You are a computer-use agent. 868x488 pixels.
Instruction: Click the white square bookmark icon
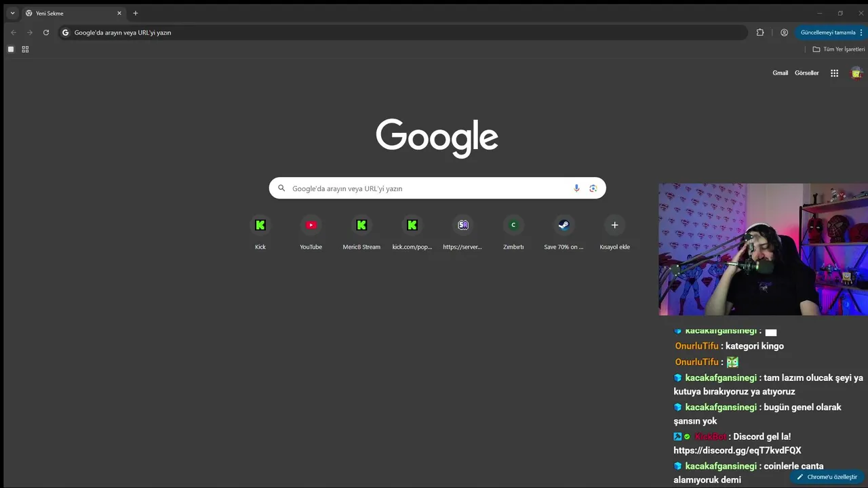coord(11,49)
